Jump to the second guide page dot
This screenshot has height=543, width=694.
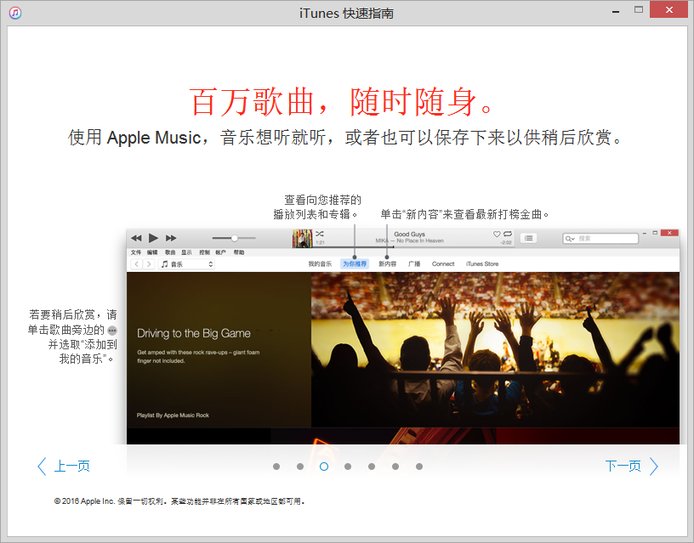[x=300, y=466]
